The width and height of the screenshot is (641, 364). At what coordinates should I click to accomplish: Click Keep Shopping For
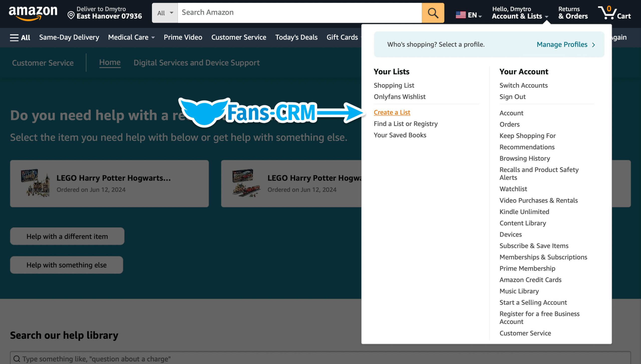point(528,136)
